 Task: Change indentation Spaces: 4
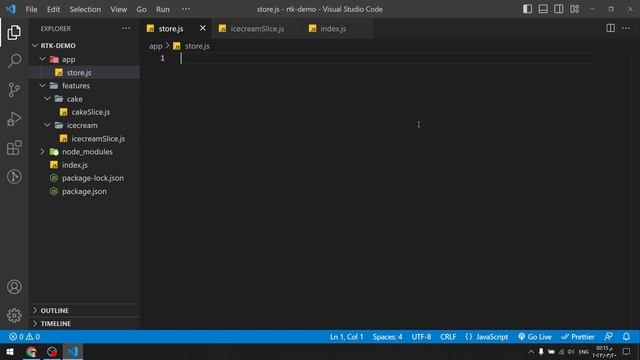click(387, 337)
